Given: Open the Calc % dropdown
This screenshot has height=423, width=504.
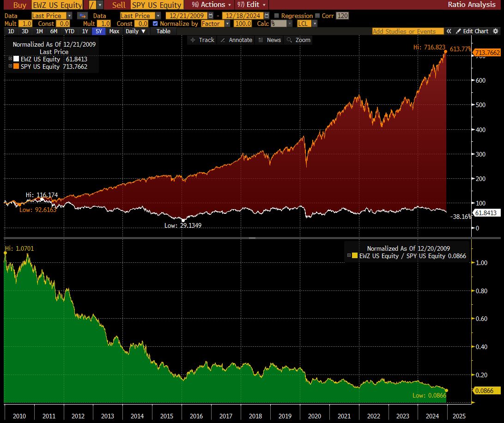Looking at the screenshot, I should click(290, 24).
